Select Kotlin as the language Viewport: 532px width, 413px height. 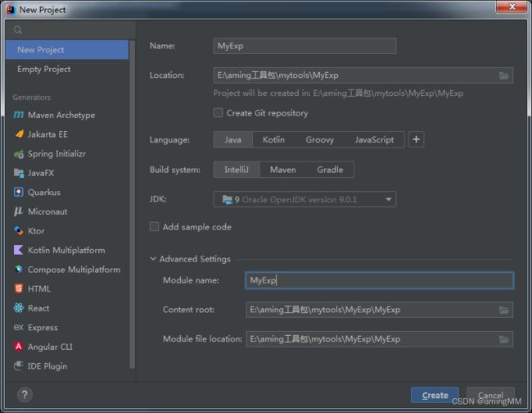coord(273,139)
